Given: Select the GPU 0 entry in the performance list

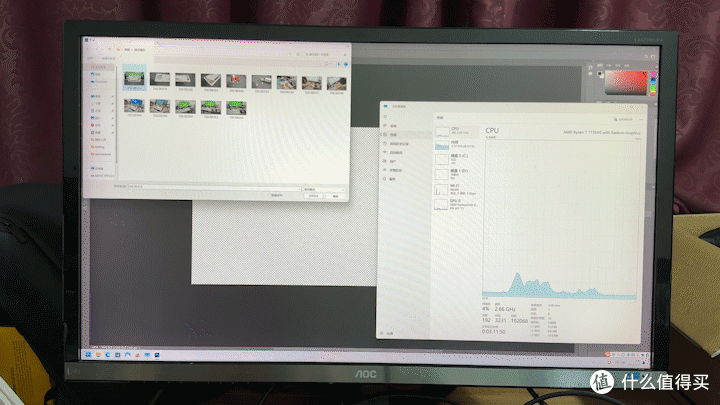Looking at the screenshot, I should 457,204.
